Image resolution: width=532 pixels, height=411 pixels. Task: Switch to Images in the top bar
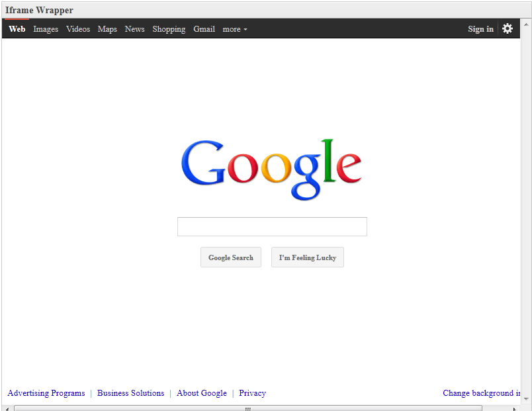pyautogui.click(x=46, y=29)
